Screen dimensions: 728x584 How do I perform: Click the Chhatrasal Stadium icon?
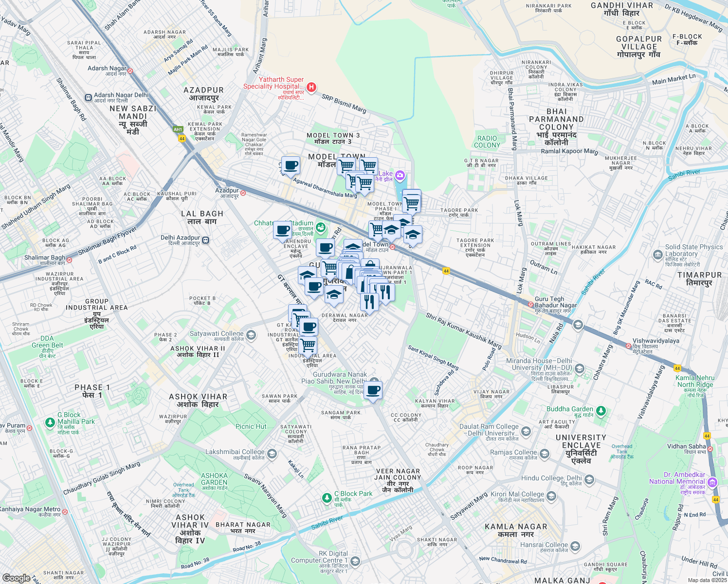320,227
